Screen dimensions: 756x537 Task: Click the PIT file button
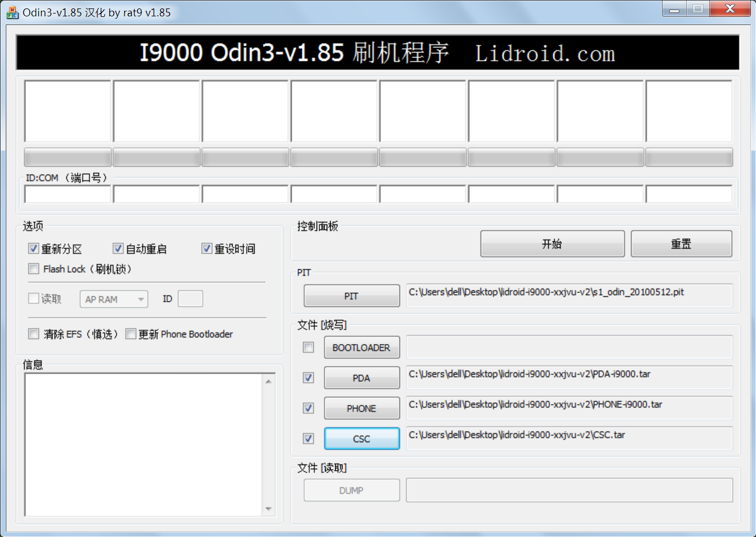pos(352,296)
